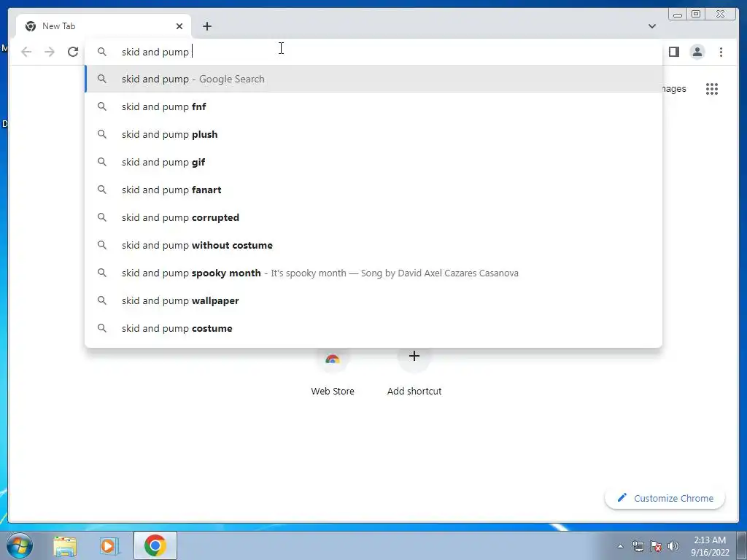
Task: Open a new tab with plus button
Action: [206, 26]
